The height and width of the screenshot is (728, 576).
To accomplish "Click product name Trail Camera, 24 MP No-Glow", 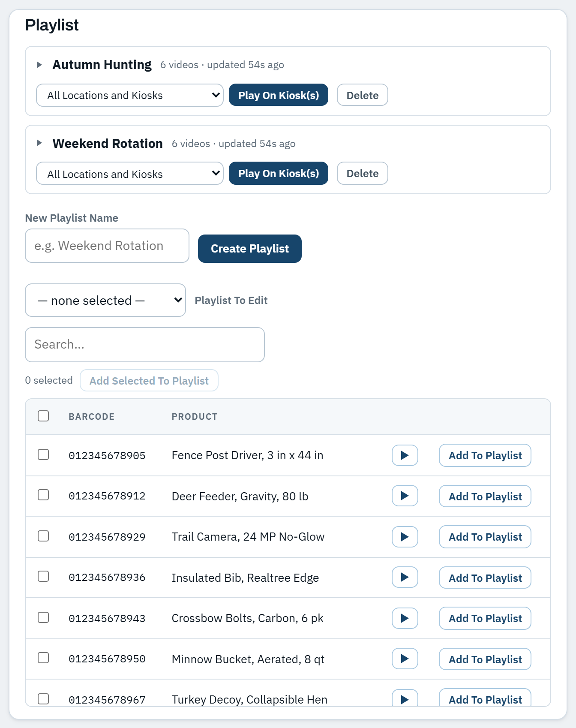I will (248, 537).
